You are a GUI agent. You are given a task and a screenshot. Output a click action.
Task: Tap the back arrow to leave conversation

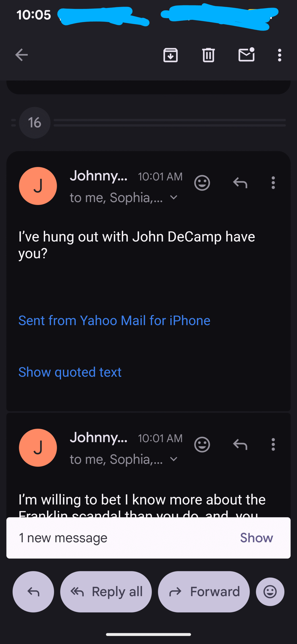coord(21,55)
